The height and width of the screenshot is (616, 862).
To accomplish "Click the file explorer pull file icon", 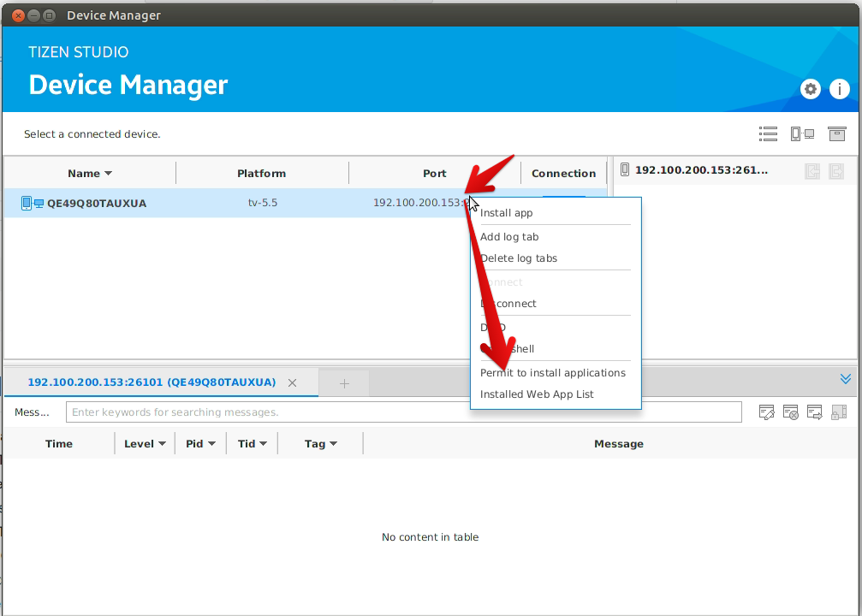I will (x=812, y=171).
